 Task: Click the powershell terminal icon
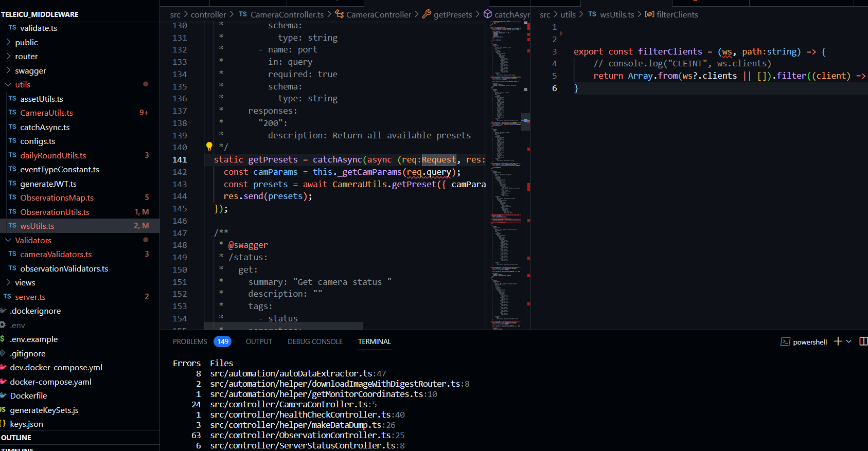coord(785,342)
